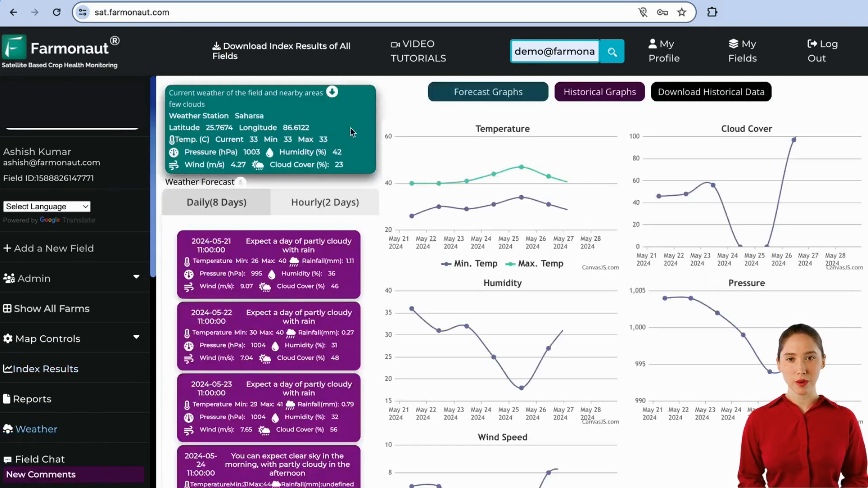The height and width of the screenshot is (488, 868).
Task: Toggle the Weather Forecast info bubble
Action: coord(241,182)
